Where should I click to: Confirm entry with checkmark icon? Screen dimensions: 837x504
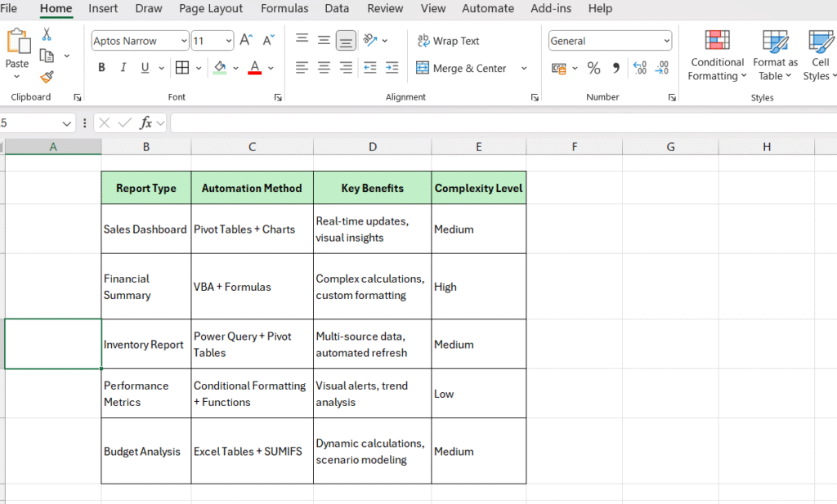click(x=125, y=123)
